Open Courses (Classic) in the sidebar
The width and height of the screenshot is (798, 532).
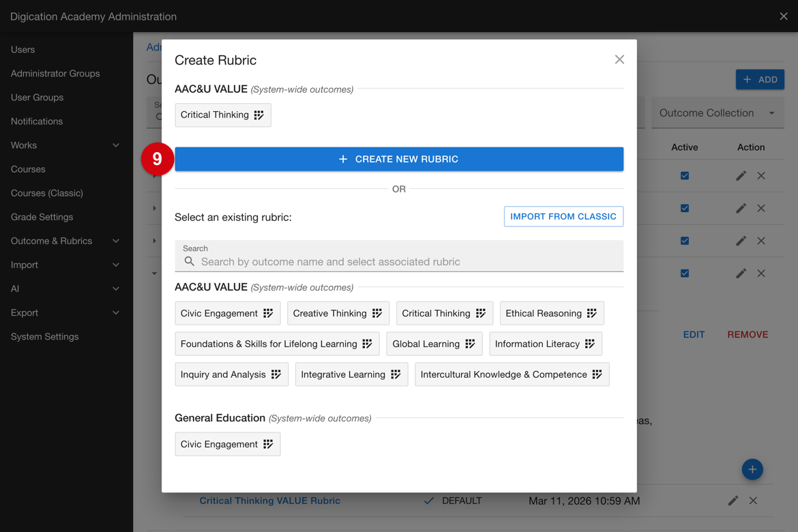47,193
